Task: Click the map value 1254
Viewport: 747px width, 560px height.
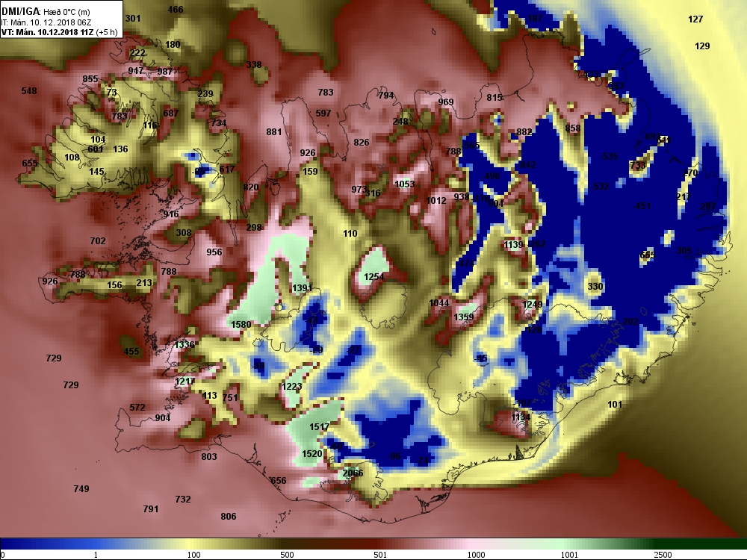Action: (373, 276)
